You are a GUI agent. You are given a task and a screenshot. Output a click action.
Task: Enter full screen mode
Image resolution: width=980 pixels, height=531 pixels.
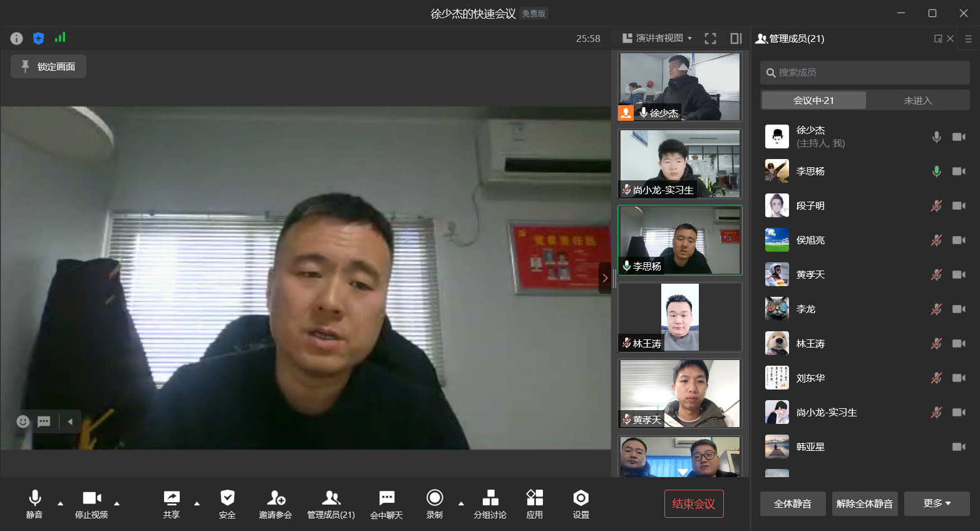coord(710,39)
